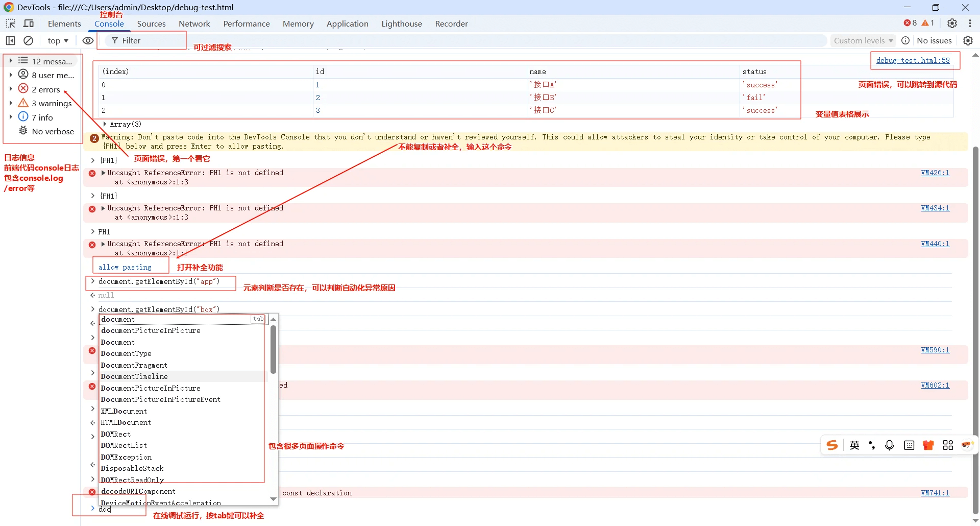
Task: Open console settings gear beside No issues
Action: (x=968, y=40)
